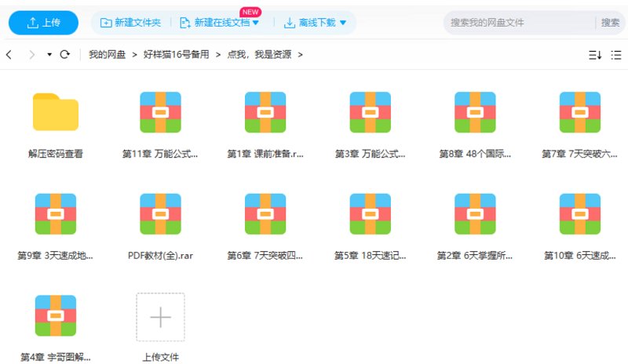Screen dimensions: 628x364
Task: Switch view mode using grid icon
Action: tap(618, 55)
